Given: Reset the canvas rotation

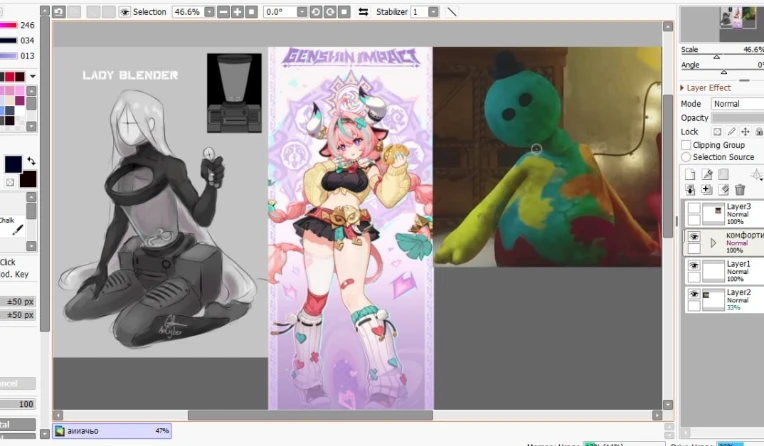Looking at the screenshot, I should click(x=344, y=12).
